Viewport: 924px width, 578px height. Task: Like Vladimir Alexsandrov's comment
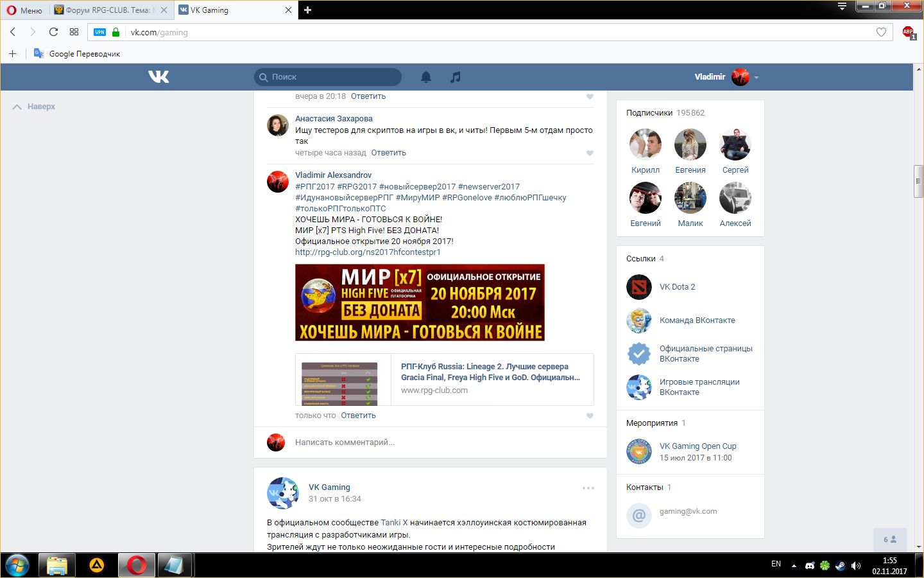pyautogui.click(x=590, y=416)
